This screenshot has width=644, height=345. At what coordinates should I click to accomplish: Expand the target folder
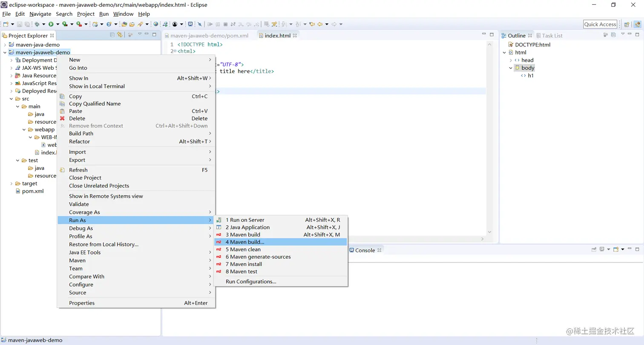point(11,183)
